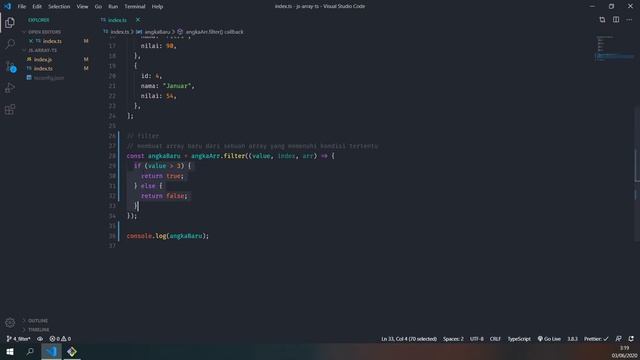Screen dimensions: 640x360
Task: Open the Manage gear menu
Action: tap(10, 323)
